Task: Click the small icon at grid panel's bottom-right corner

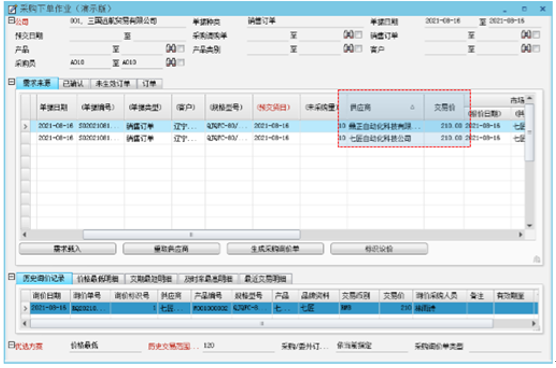Action: (x=536, y=260)
